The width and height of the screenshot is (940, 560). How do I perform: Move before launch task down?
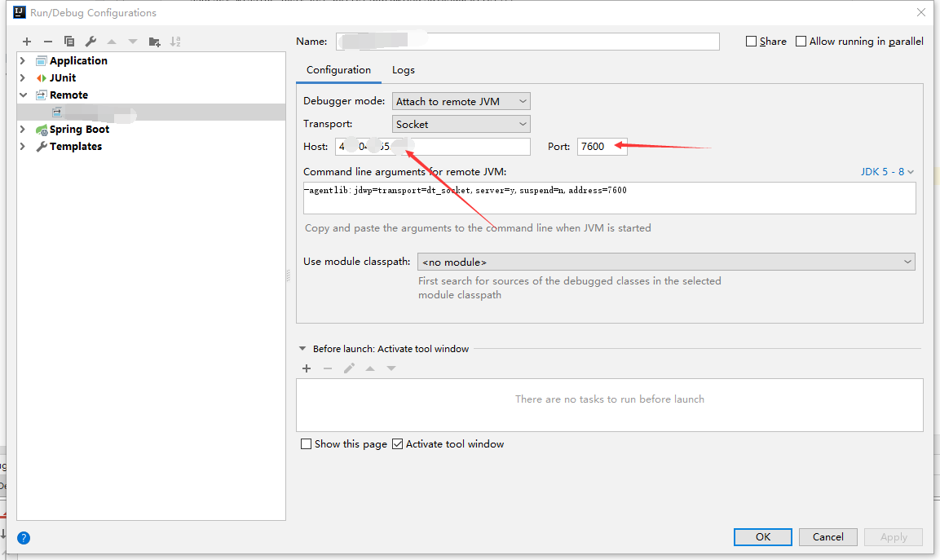(x=391, y=368)
